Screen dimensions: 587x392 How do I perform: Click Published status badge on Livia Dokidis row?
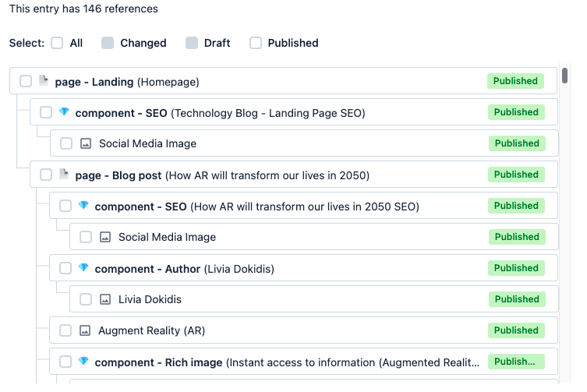[x=516, y=299]
